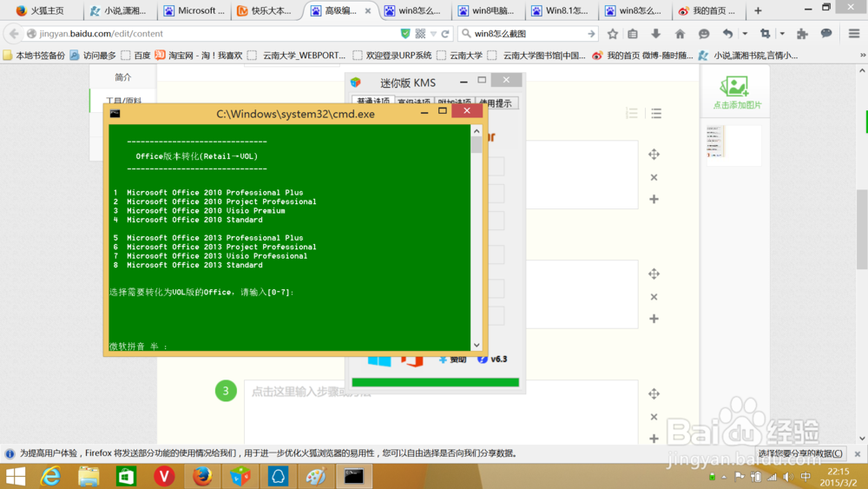The height and width of the screenshot is (489, 868).
Task: Open the address bar history dropdown
Action: coord(433,34)
